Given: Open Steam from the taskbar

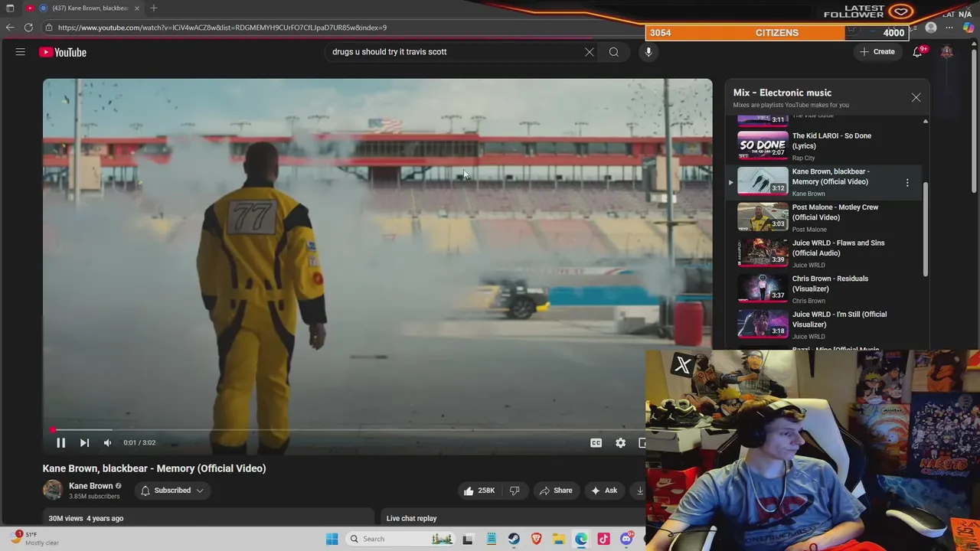Looking at the screenshot, I should point(514,539).
